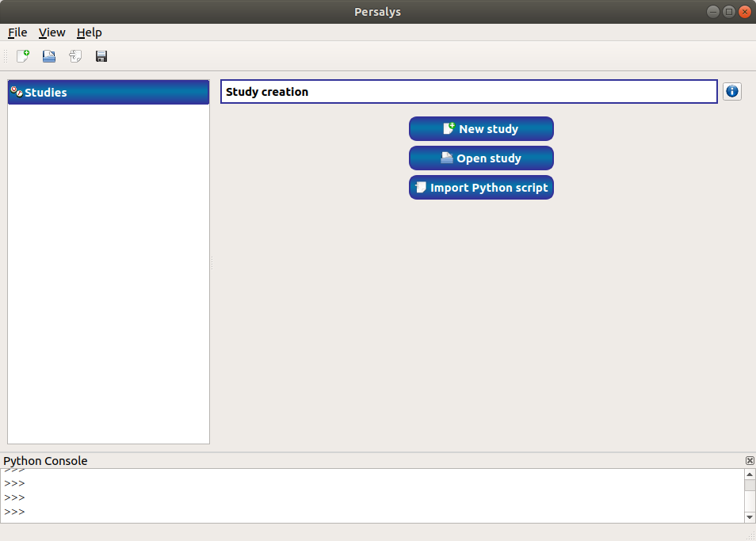Minimize the Persalys window

[713, 11]
